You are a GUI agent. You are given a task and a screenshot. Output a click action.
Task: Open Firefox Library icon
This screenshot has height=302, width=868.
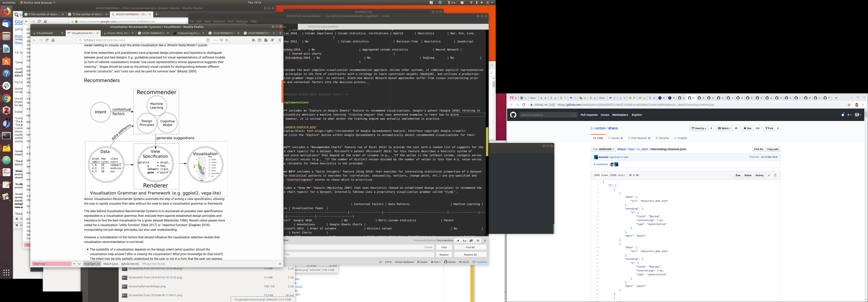click(253, 40)
